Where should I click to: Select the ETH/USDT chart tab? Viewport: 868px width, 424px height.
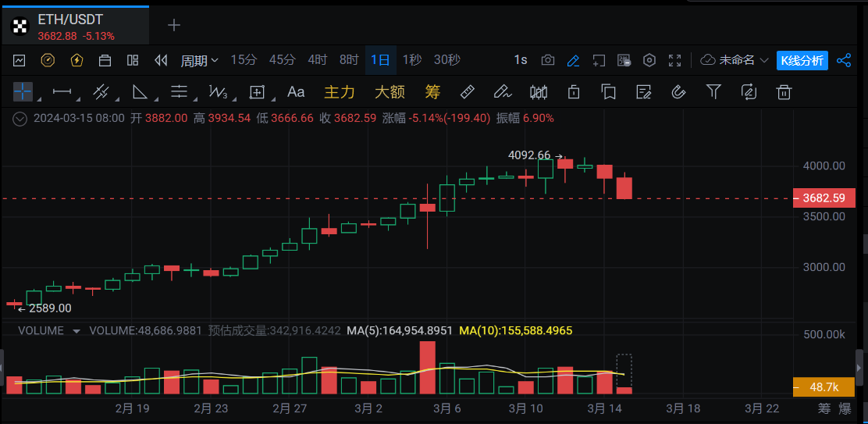point(74,26)
